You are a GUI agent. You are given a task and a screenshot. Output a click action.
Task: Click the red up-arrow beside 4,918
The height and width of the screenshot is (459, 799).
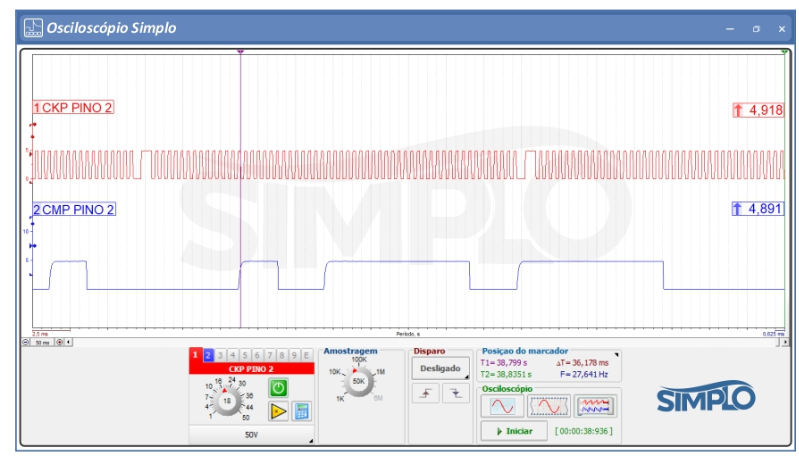[x=738, y=110]
